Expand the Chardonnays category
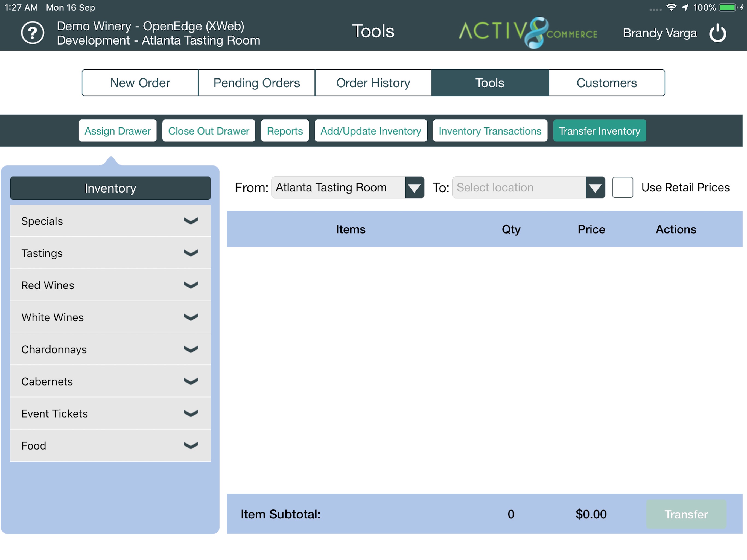Viewport: 747px width, 560px height. tap(110, 349)
